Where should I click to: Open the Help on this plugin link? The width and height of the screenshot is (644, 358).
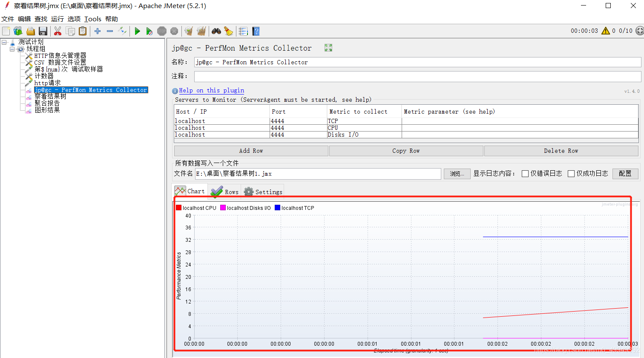tap(212, 90)
